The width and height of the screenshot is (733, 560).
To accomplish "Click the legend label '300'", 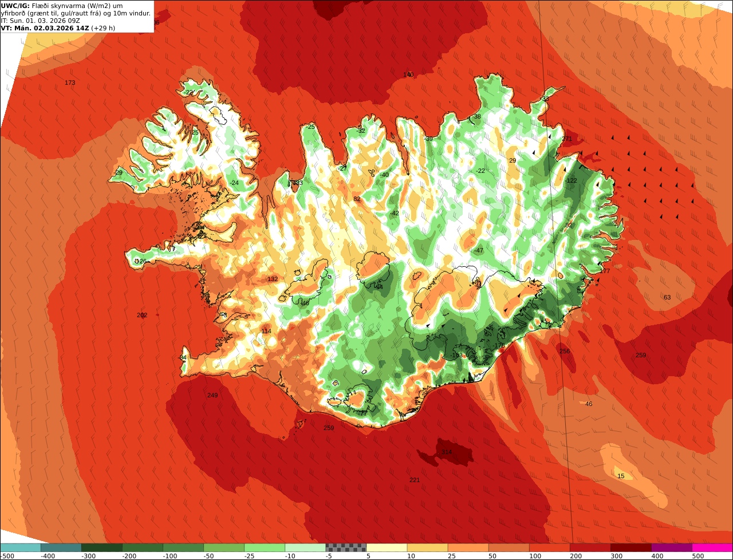I will coord(616,556).
